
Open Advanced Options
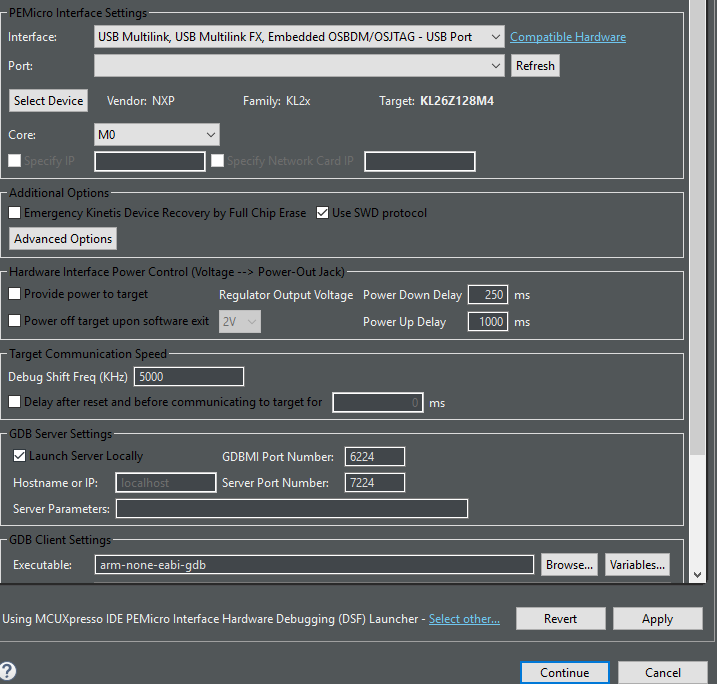coord(63,239)
